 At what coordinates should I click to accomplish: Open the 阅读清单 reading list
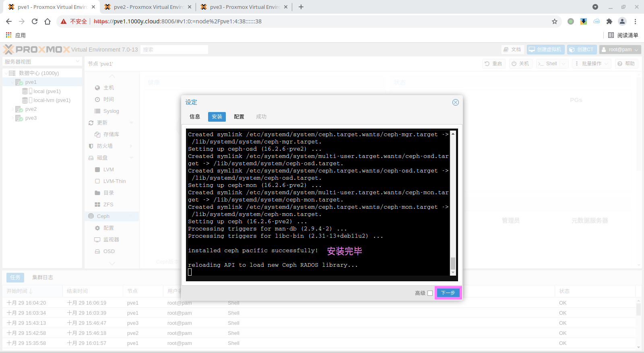point(623,35)
